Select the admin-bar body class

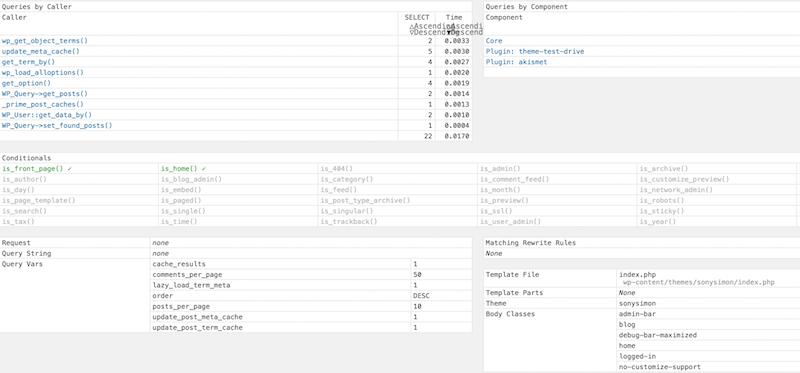point(637,314)
